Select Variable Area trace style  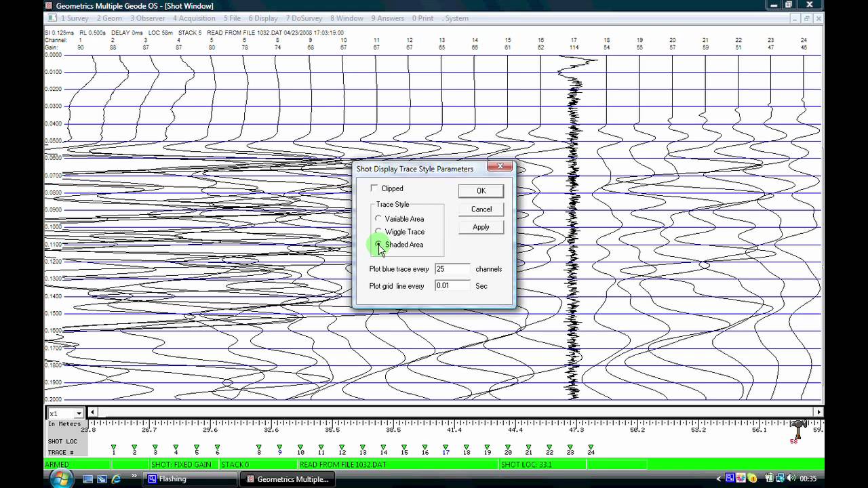coord(378,219)
